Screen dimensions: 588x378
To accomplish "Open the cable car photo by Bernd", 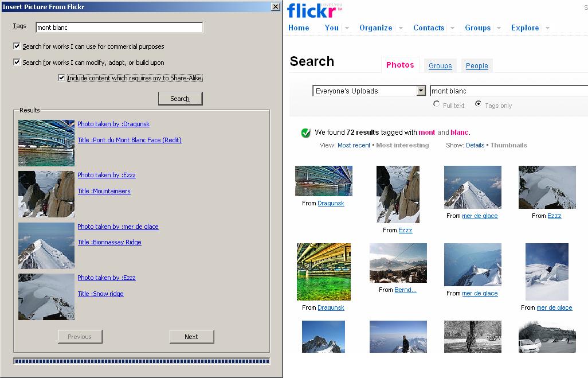I will pos(398,263).
